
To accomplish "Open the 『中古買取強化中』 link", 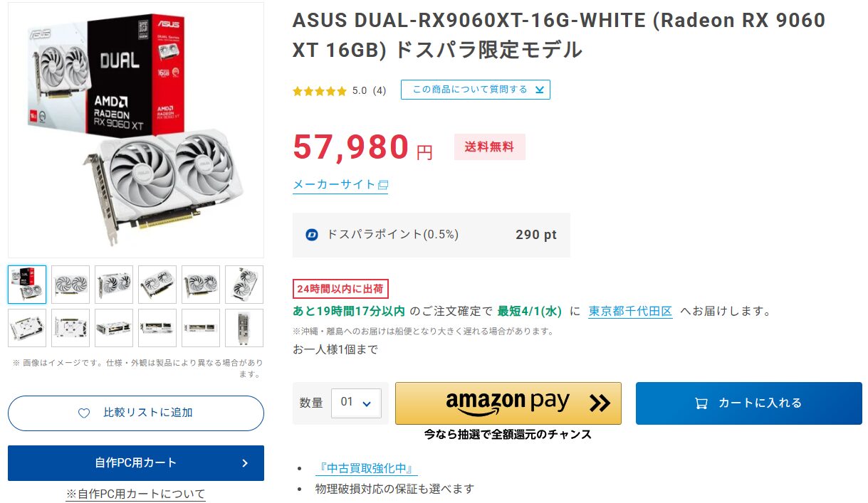I will [x=366, y=468].
